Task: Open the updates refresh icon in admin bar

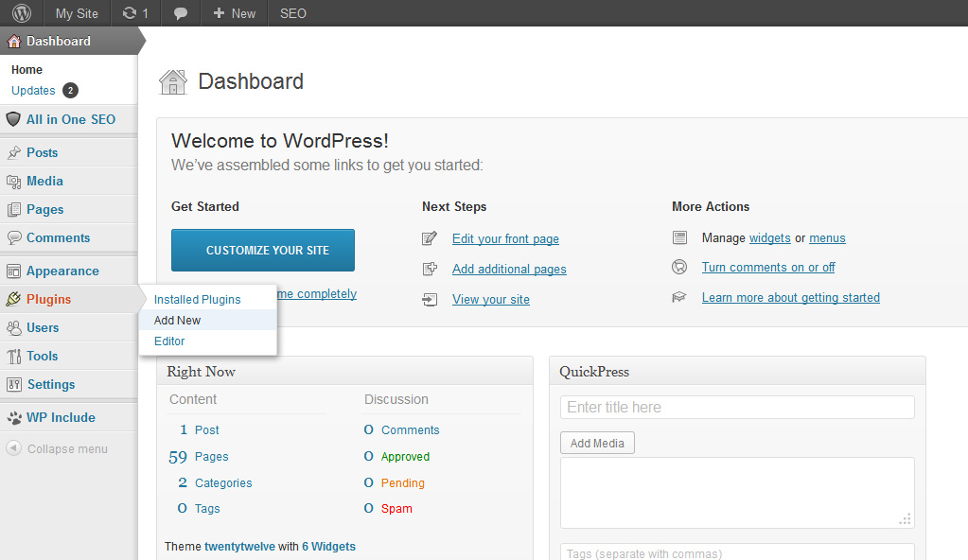Action: coord(130,13)
